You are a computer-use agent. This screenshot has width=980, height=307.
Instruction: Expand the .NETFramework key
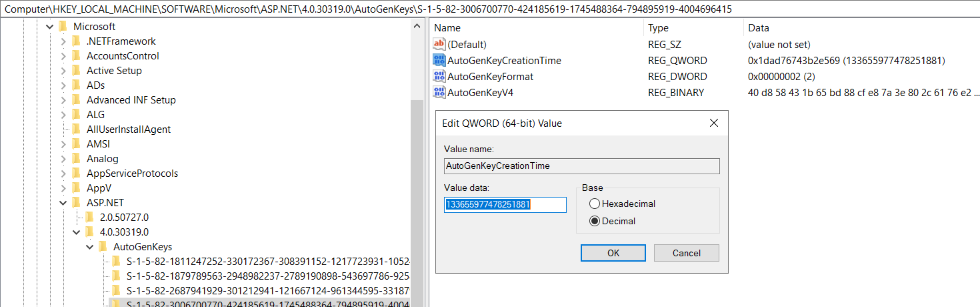click(x=63, y=41)
